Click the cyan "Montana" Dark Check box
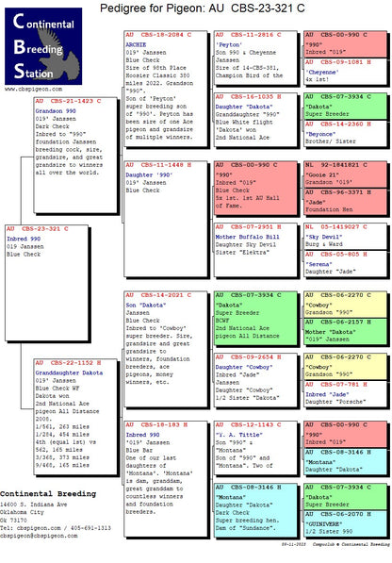Screen dimensions: 392x563 (x=255, y=510)
